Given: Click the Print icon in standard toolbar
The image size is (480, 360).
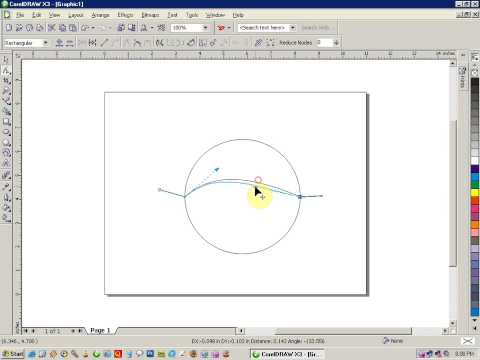Looking at the screenshot, I should tap(40, 28).
